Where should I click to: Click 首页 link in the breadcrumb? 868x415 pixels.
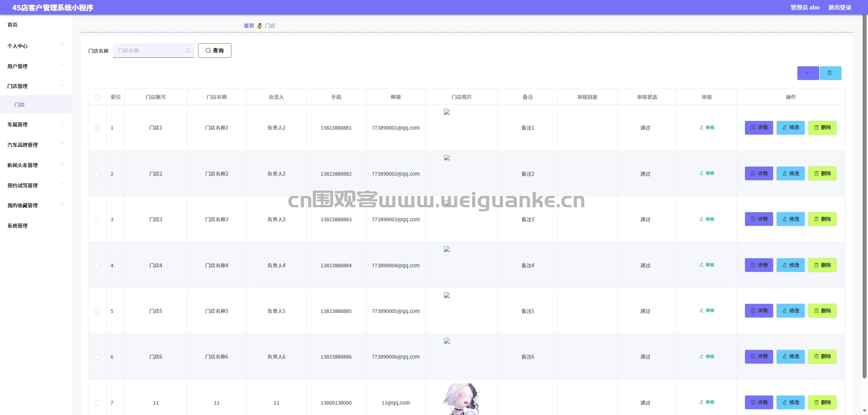tap(249, 26)
